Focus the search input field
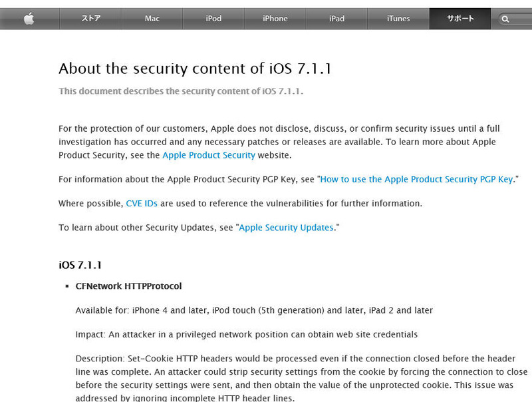The height and width of the screenshot is (402, 532). [521, 19]
